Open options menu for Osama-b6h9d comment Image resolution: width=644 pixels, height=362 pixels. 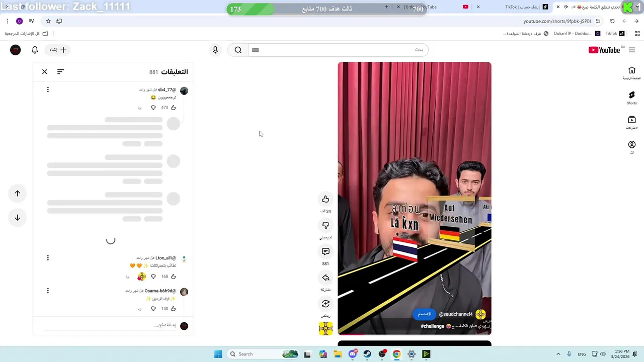(x=48, y=291)
